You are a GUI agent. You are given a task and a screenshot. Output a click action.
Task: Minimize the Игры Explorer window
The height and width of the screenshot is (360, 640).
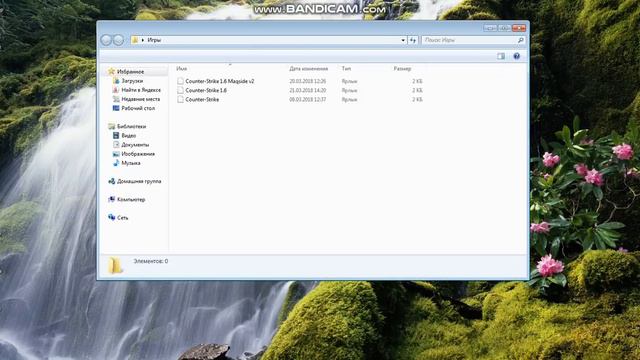coord(490,28)
